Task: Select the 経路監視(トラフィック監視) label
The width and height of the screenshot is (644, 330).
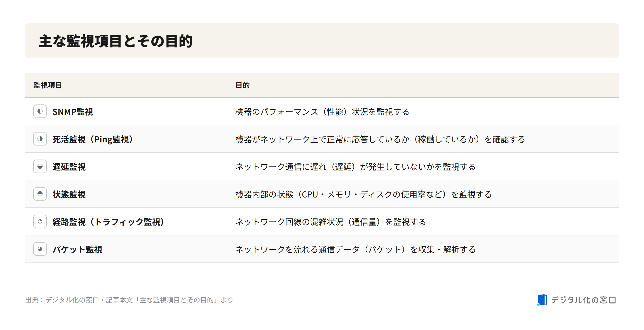Action: 109,222
